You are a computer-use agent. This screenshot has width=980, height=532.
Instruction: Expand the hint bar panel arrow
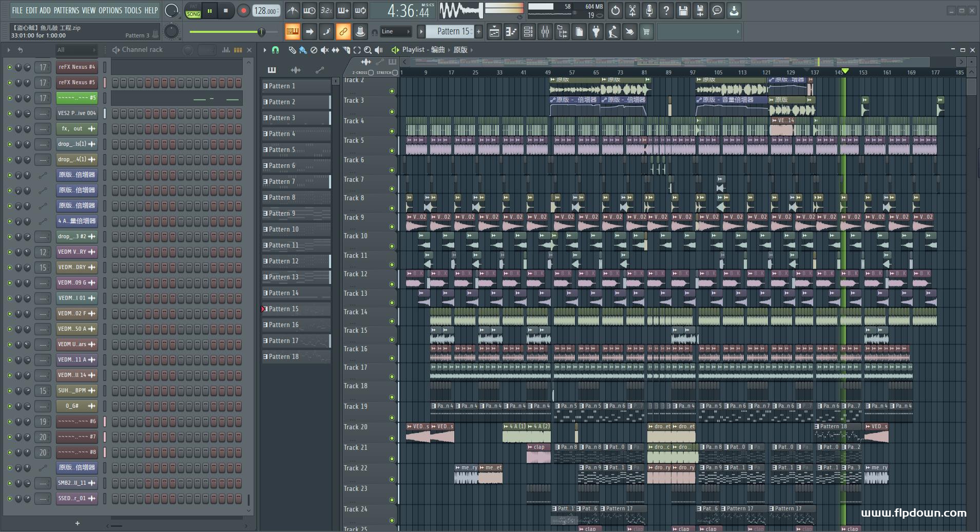tap(738, 32)
